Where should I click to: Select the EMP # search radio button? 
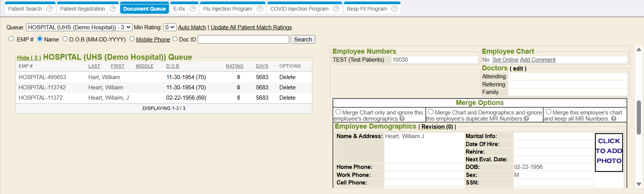[11, 39]
